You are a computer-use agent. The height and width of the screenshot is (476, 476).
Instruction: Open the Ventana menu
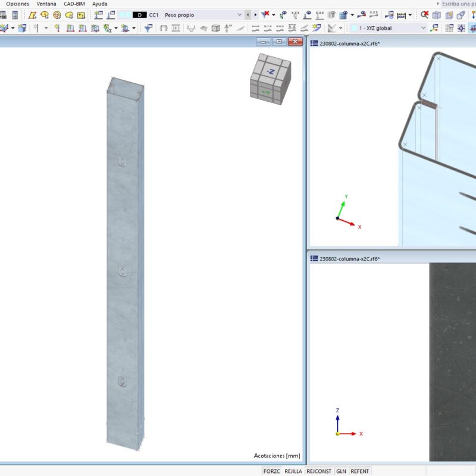click(46, 4)
